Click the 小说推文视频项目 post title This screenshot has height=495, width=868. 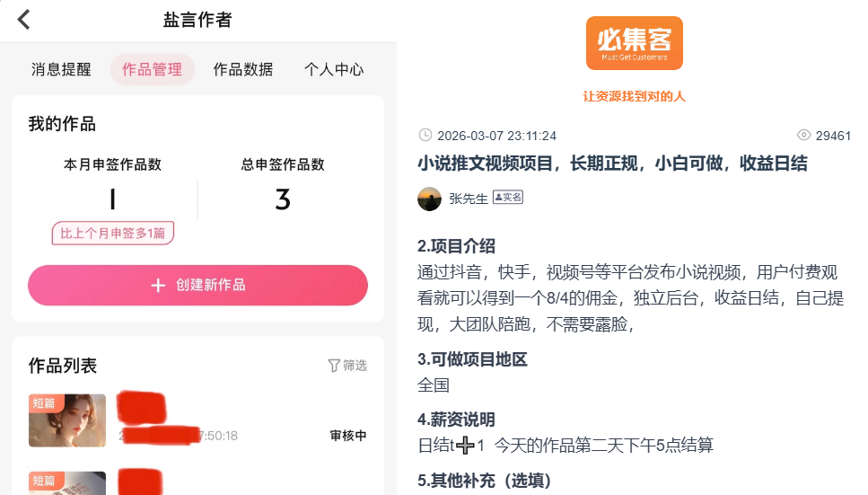(x=612, y=164)
